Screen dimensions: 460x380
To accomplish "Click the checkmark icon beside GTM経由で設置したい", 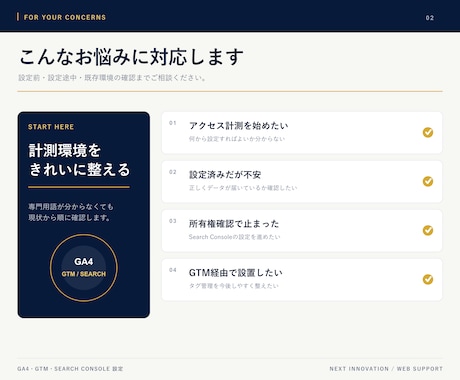I will click(428, 279).
